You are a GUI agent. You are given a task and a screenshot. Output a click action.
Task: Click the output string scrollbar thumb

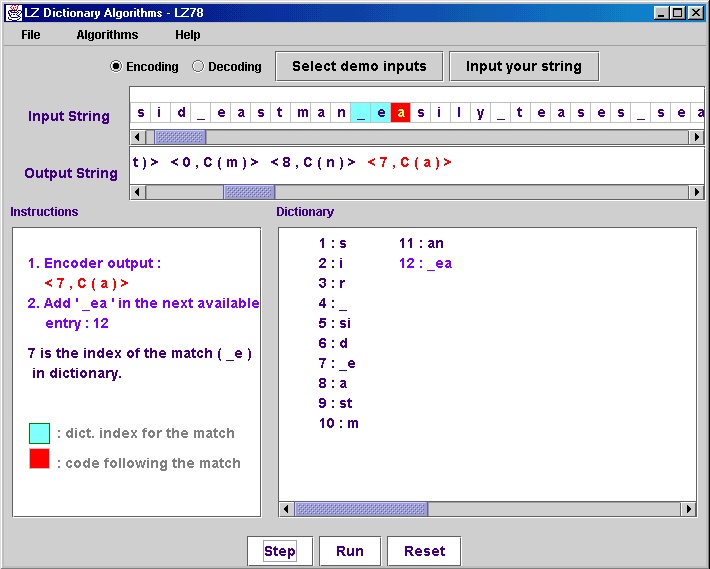249,192
